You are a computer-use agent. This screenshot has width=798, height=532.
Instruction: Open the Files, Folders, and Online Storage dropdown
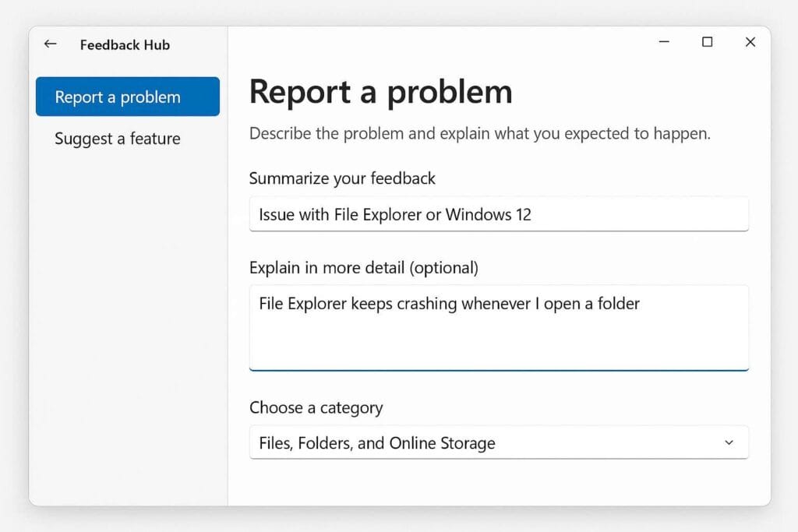(498, 442)
